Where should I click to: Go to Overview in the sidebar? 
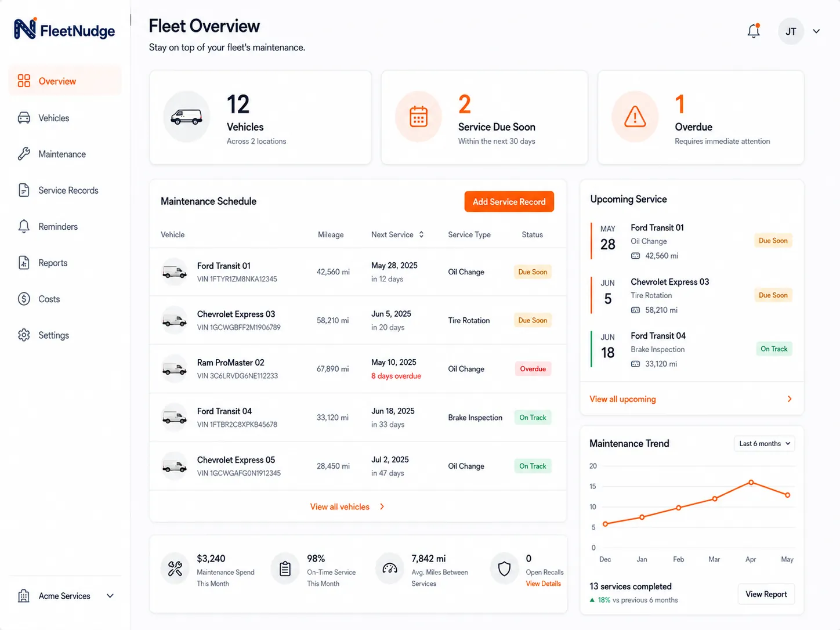coord(65,81)
